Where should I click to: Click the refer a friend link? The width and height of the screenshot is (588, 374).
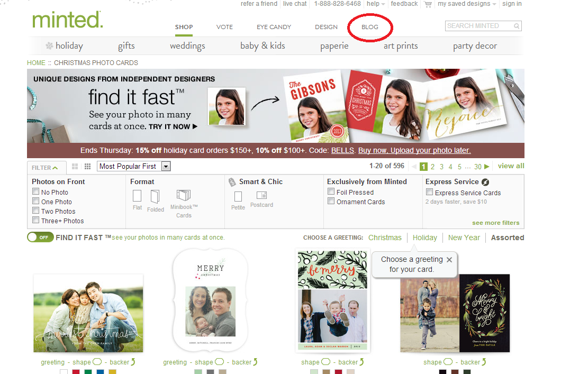coord(259,4)
